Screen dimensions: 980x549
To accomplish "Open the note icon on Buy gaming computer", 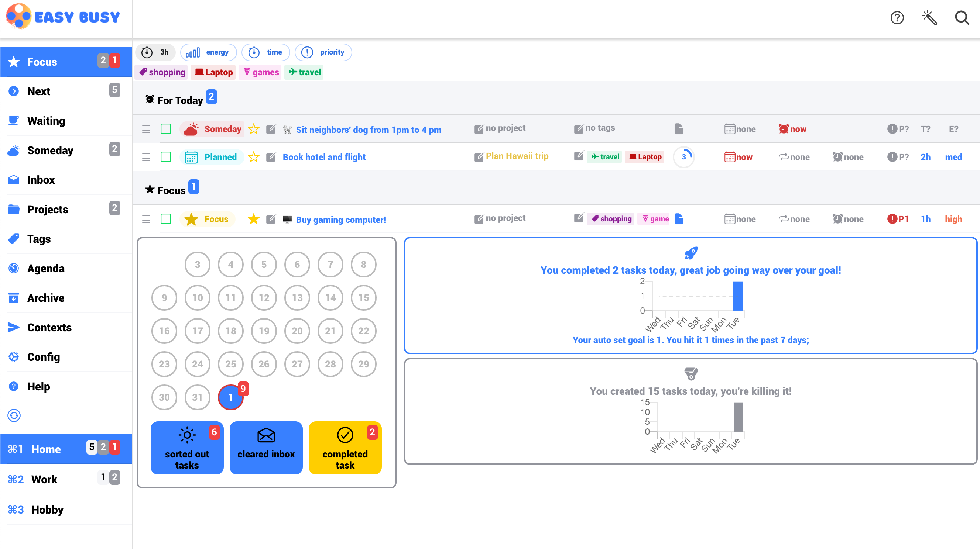I will pyautogui.click(x=679, y=219).
